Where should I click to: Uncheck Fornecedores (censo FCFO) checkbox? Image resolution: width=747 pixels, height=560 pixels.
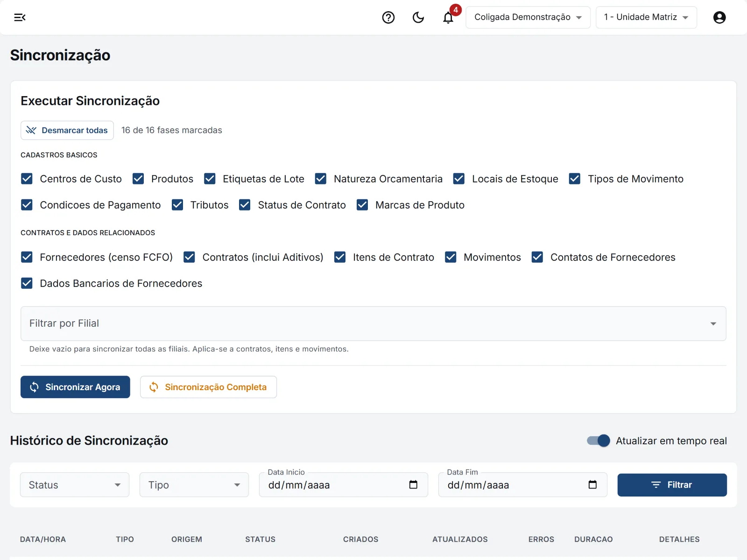(27, 257)
